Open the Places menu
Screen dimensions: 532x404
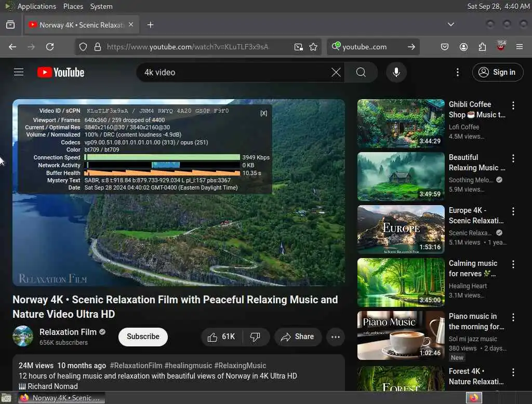pyautogui.click(x=73, y=6)
